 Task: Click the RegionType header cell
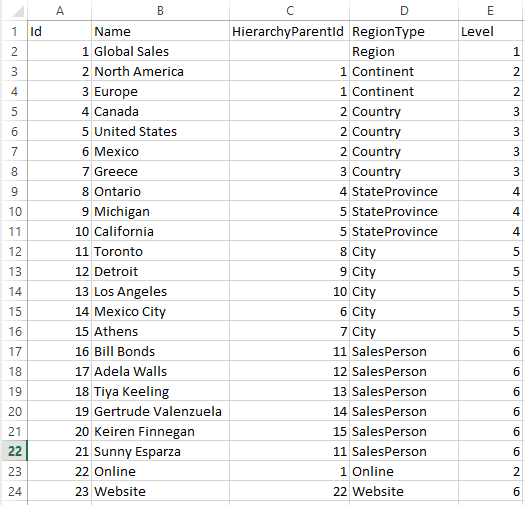(x=404, y=31)
